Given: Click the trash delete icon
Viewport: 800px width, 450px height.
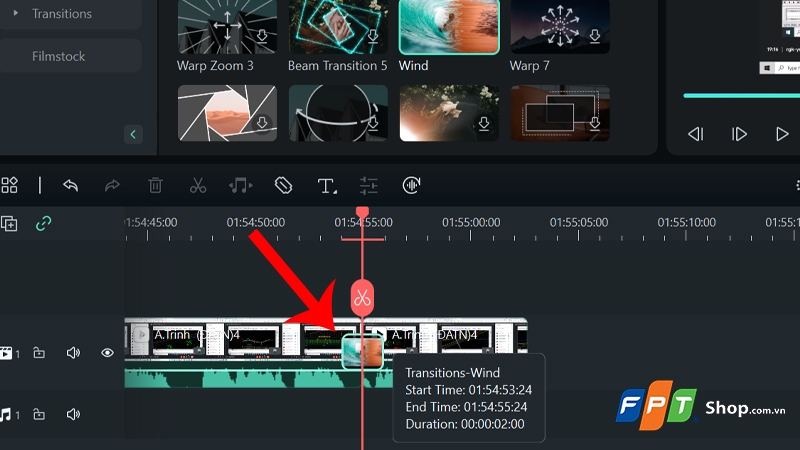Looking at the screenshot, I should (155, 185).
